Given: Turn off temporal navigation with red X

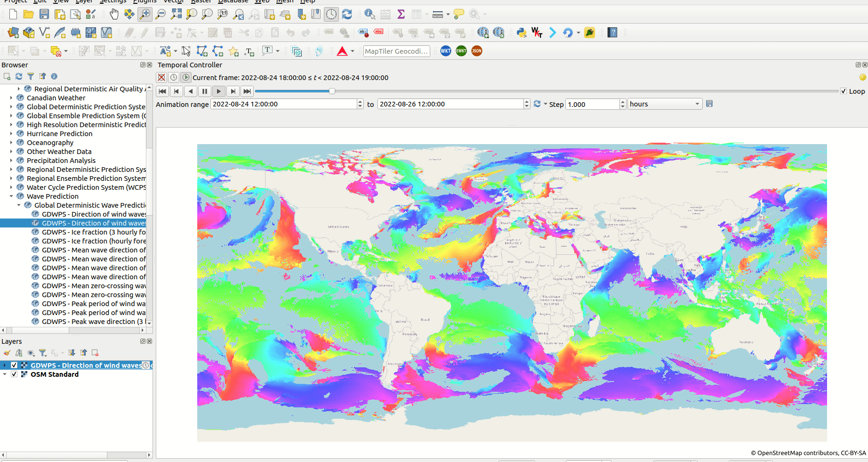Looking at the screenshot, I should [161, 78].
